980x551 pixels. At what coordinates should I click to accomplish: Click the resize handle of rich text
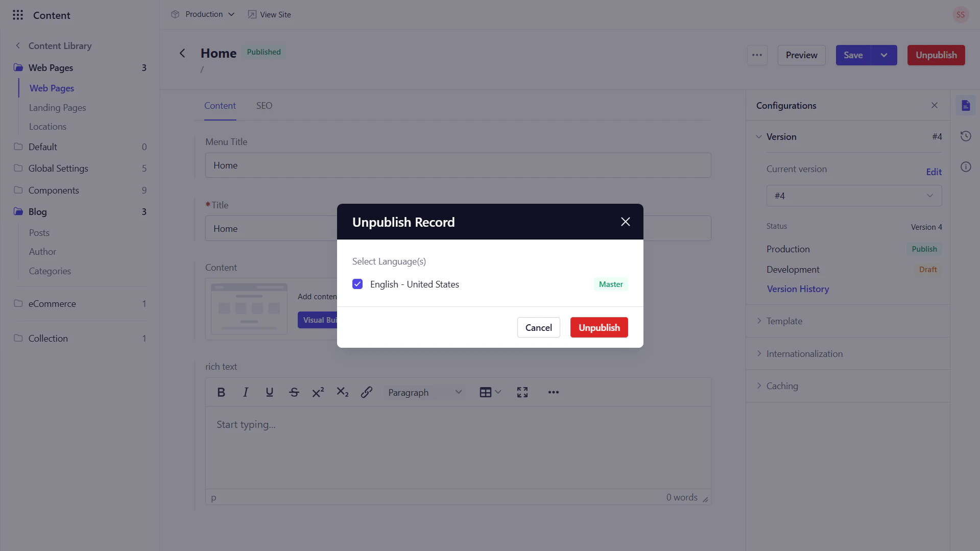[x=705, y=499]
